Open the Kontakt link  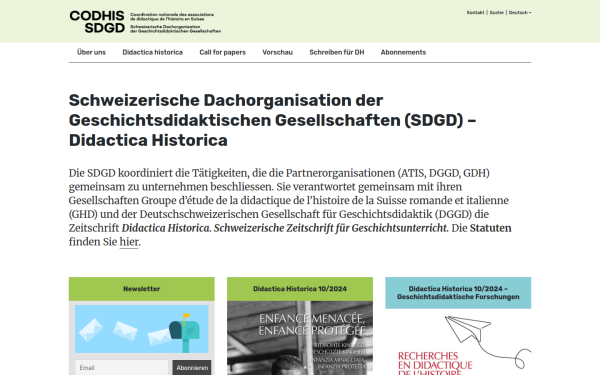[x=475, y=13]
